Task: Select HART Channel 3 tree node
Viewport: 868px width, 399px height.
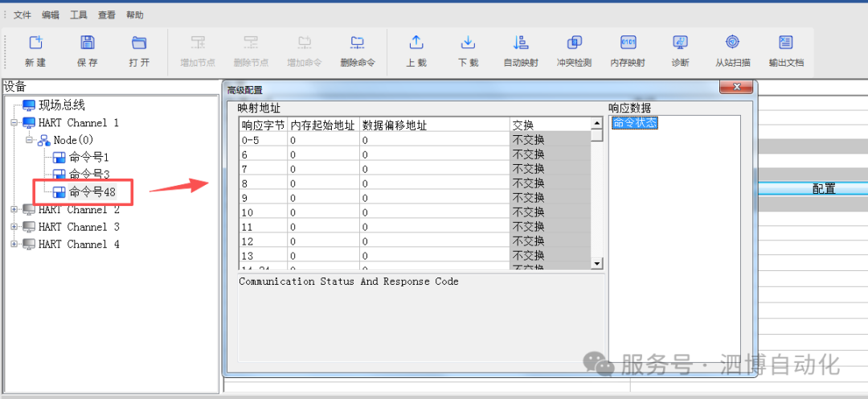Action: click(79, 227)
